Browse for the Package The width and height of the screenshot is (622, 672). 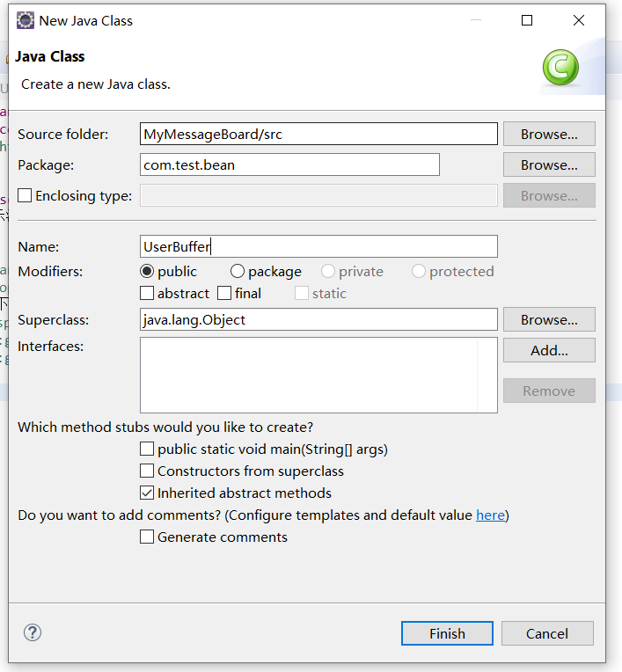point(549,165)
